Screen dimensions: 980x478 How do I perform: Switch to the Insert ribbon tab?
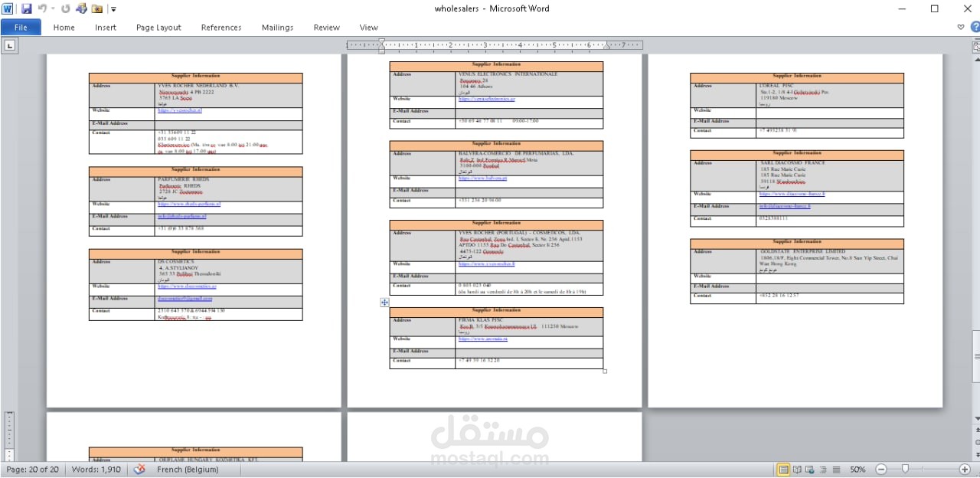click(x=106, y=28)
